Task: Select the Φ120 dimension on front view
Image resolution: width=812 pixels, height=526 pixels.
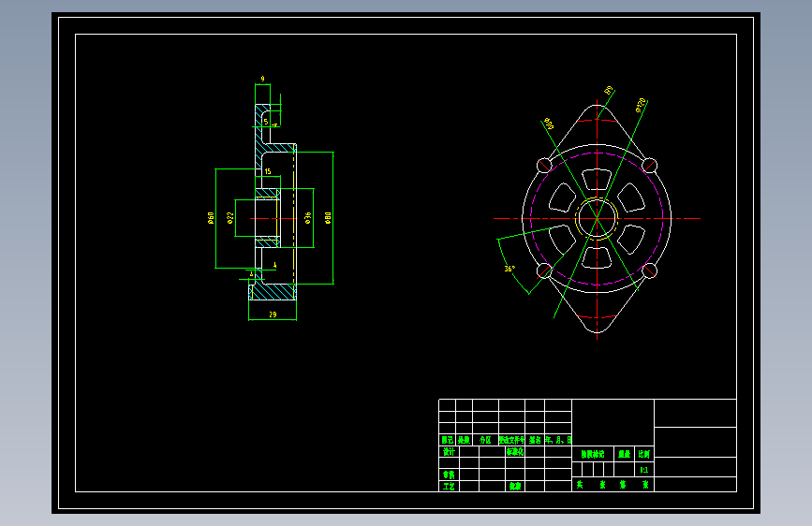Action: coord(641,105)
